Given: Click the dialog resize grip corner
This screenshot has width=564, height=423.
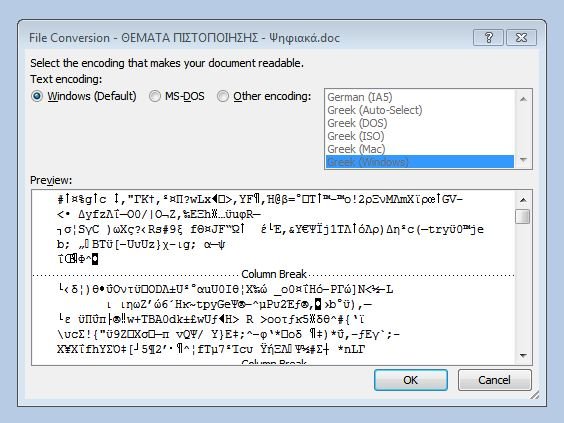Looking at the screenshot, I should tap(535, 395).
